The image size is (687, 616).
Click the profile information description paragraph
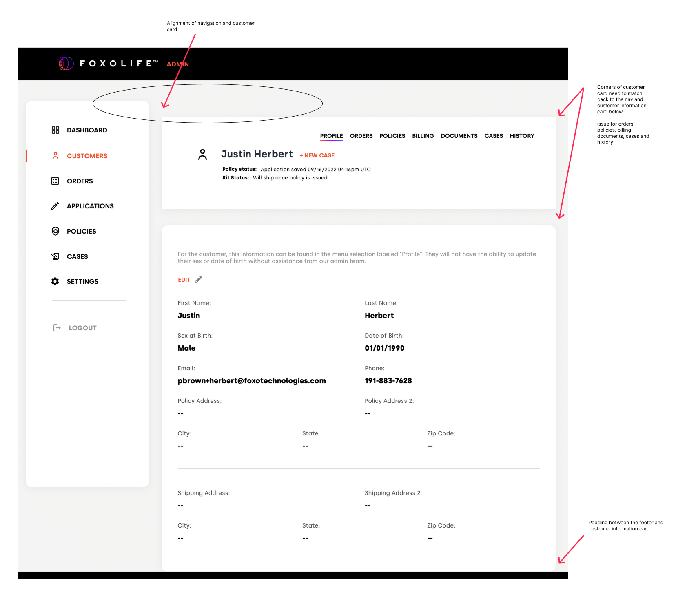357,257
